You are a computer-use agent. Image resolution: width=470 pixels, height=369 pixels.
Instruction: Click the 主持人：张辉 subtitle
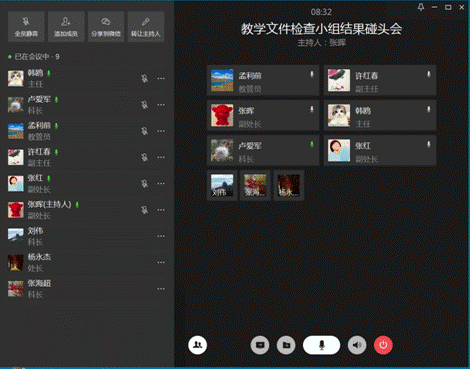(321, 43)
